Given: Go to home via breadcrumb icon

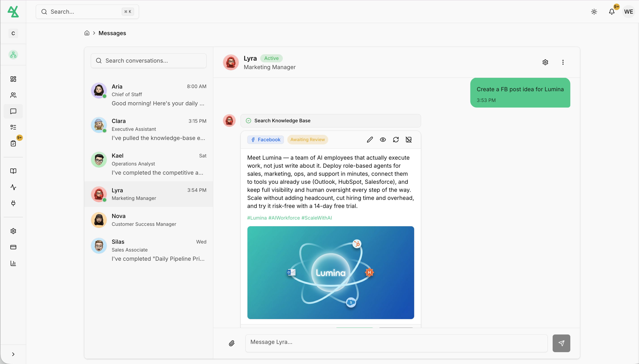Looking at the screenshot, I should pyautogui.click(x=87, y=33).
